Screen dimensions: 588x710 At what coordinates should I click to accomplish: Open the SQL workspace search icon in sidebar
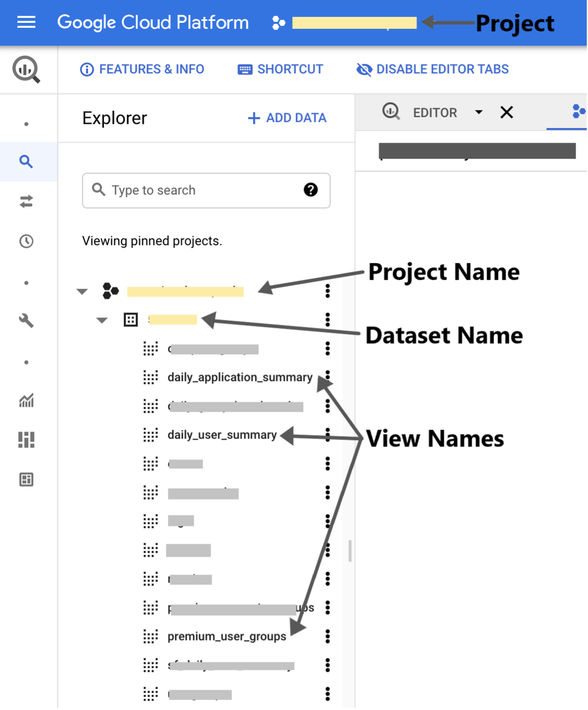pyautogui.click(x=26, y=162)
